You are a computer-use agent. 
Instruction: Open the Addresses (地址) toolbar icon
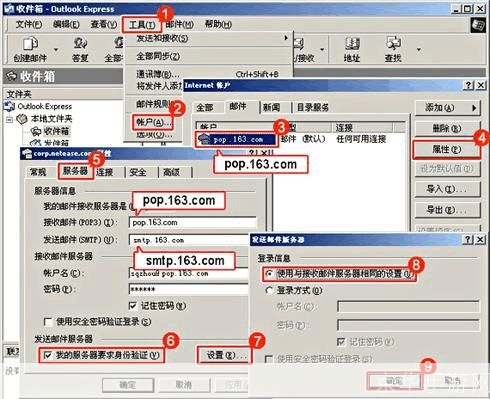[352, 50]
